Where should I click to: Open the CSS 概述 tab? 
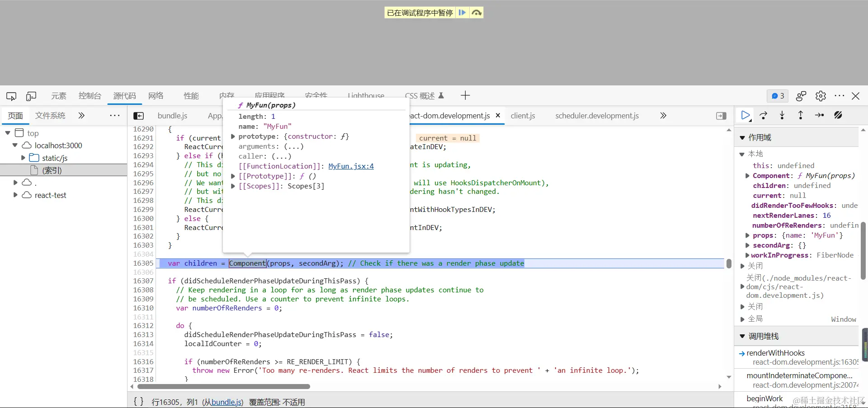[x=424, y=96]
